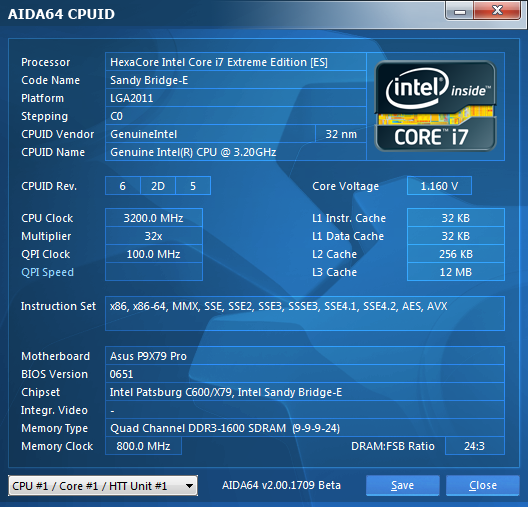
Task: Click the red X title bar button
Action: click(x=497, y=10)
